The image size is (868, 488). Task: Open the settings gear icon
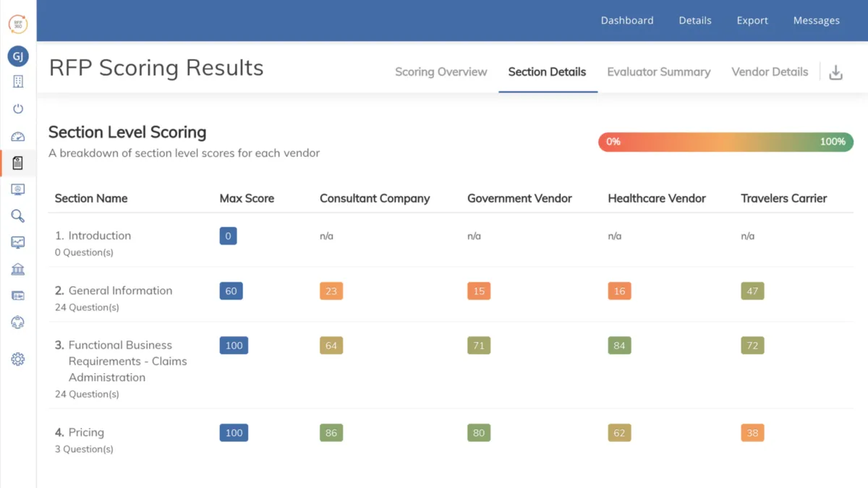point(18,359)
